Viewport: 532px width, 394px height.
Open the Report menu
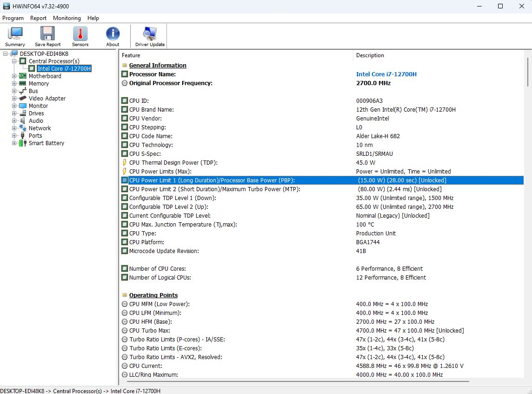[x=38, y=18]
